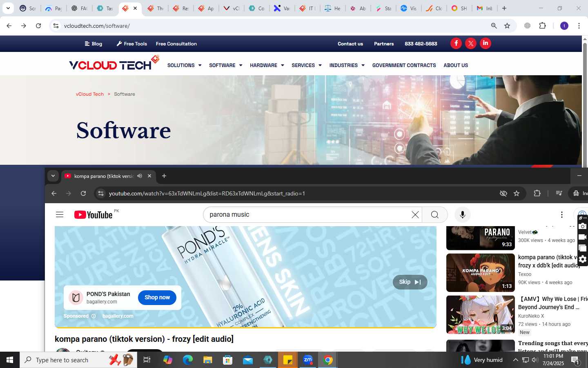Clear the YouTube search text with X

pyautogui.click(x=415, y=215)
